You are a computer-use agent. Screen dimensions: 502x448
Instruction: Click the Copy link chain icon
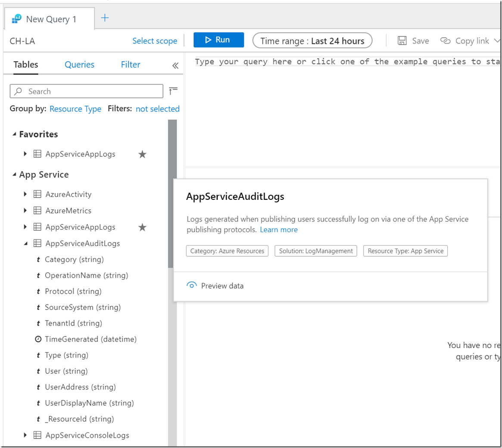(x=445, y=40)
